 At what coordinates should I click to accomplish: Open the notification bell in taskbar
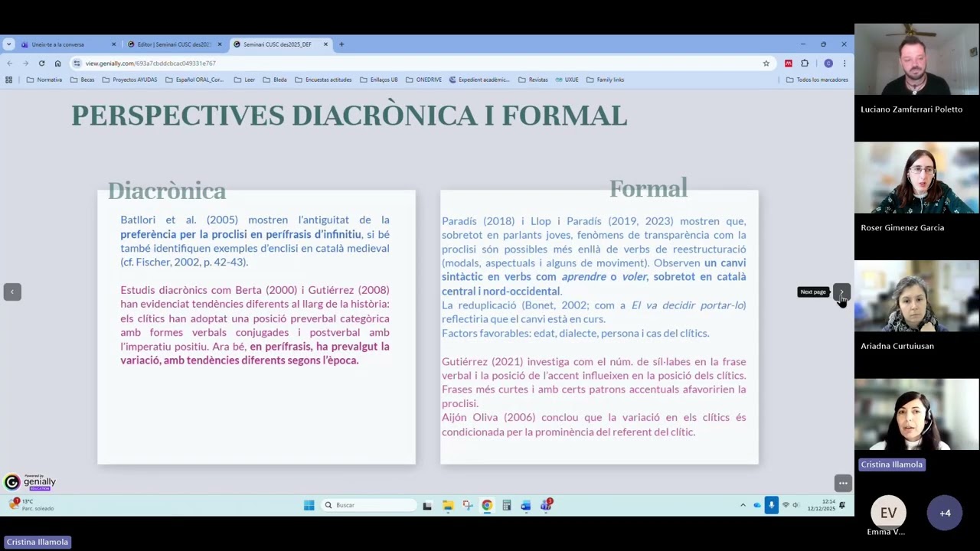[x=842, y=505]
